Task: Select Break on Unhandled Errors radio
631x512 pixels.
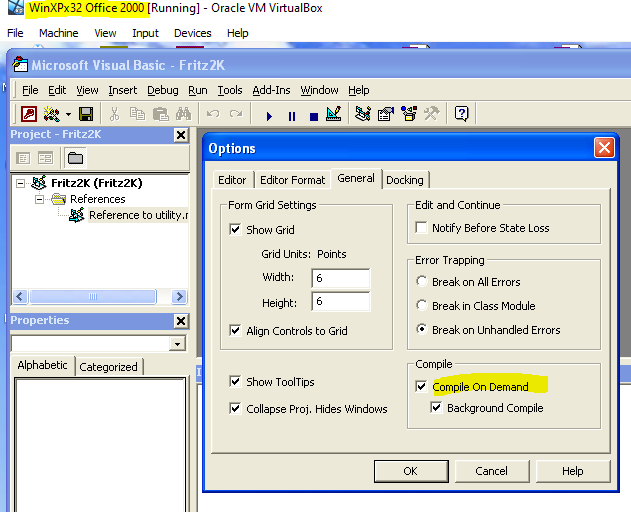Action: pyautogui.click(x=421, y=330)
